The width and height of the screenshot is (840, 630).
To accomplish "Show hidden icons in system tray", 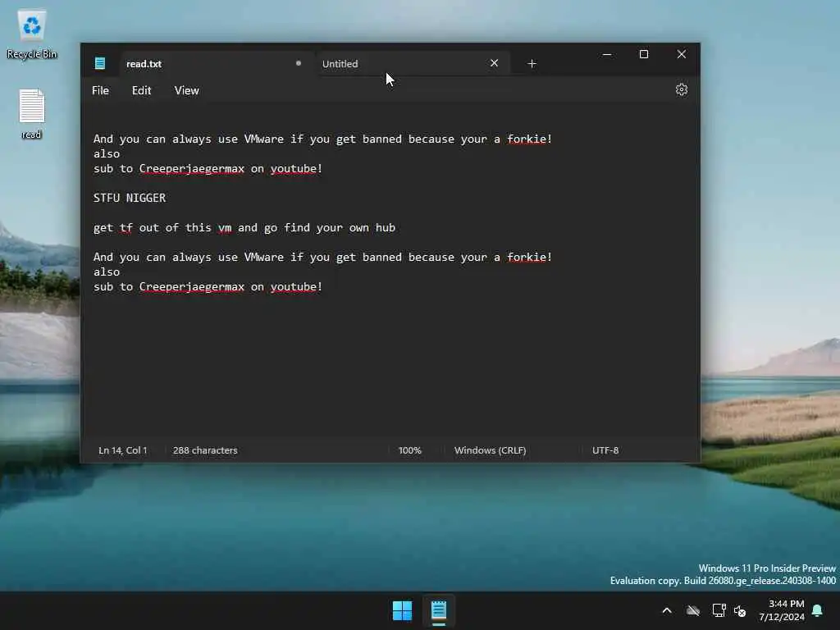I will click(x=667, y=610).
